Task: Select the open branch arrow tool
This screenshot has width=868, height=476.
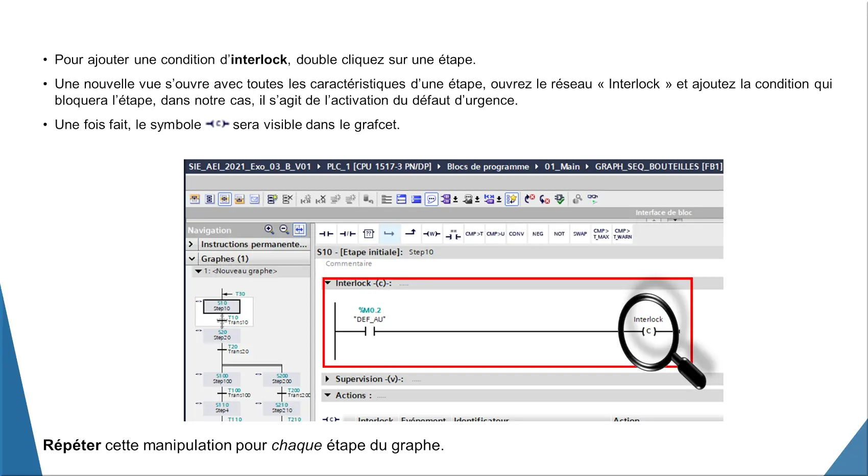Action: [389, 234]
